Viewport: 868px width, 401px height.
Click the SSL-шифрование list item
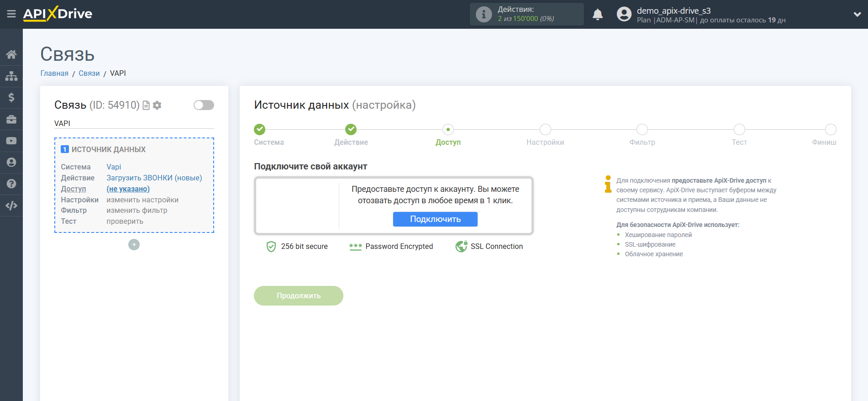(x=650, y=244)
